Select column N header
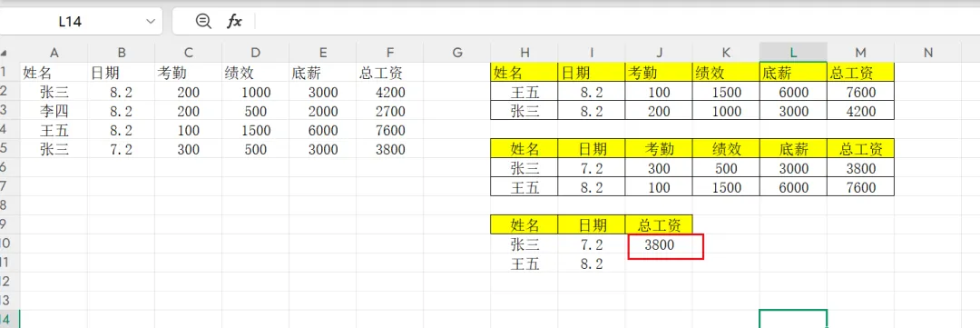This screenshot has width=980, height=328. pyautogui.click(x=928, y=54)
